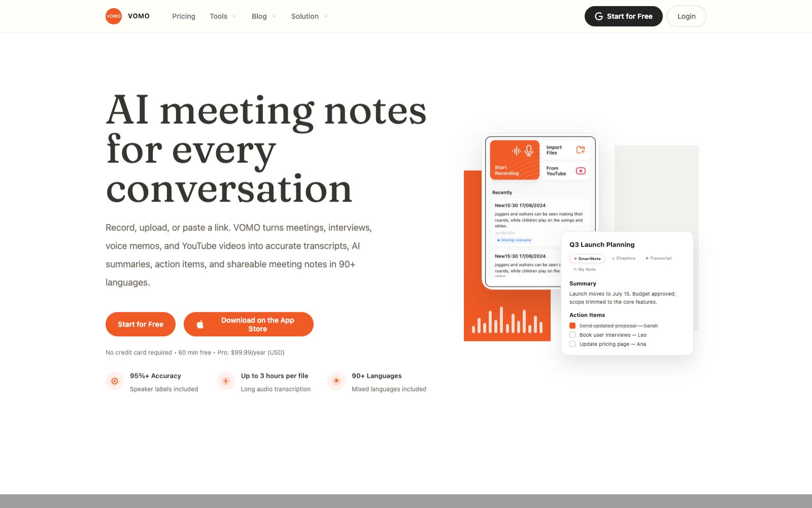Click the orange Start for Free button
This screenshot has width=812, height=508.
(141, 324)
